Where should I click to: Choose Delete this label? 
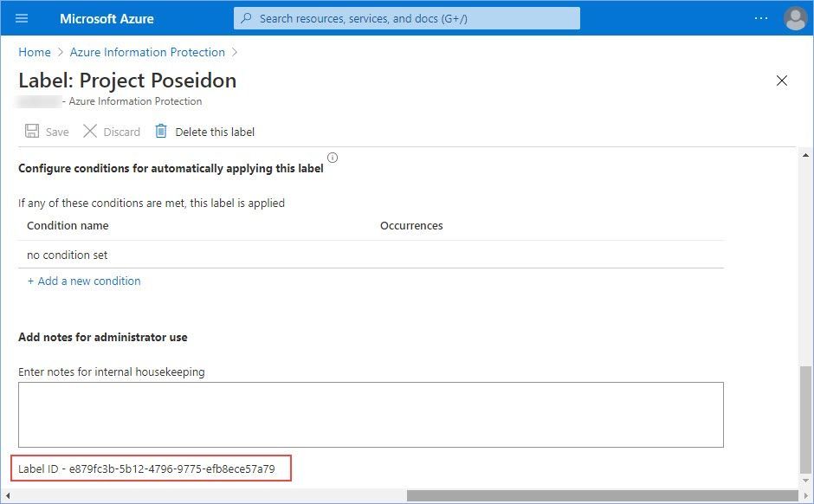tap(215, 132)
